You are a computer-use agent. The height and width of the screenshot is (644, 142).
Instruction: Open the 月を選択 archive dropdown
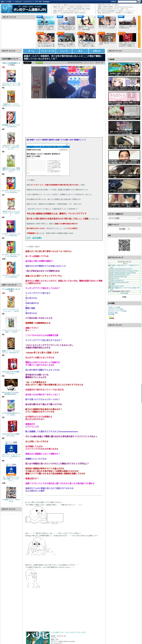(x=124, y=229)
